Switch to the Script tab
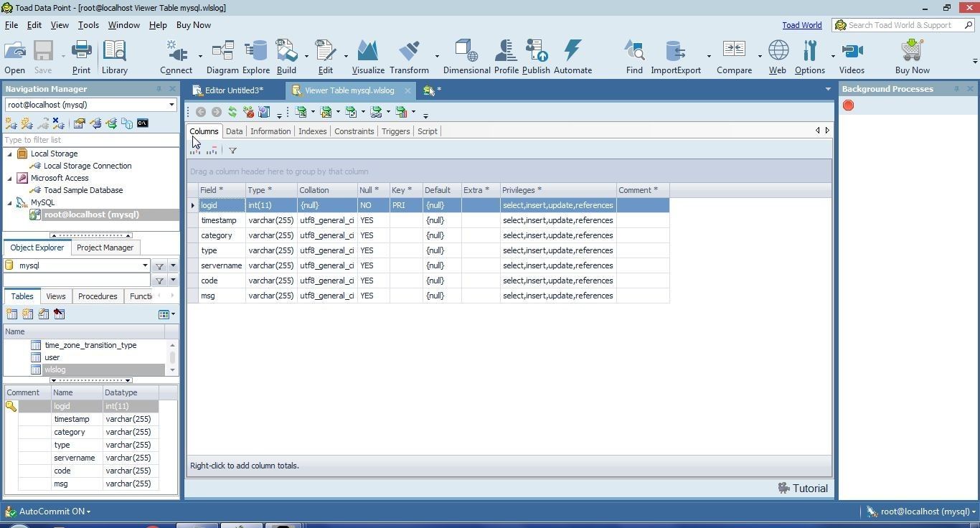The width and height of the screenshot is (980, 528). click(427, 131)
